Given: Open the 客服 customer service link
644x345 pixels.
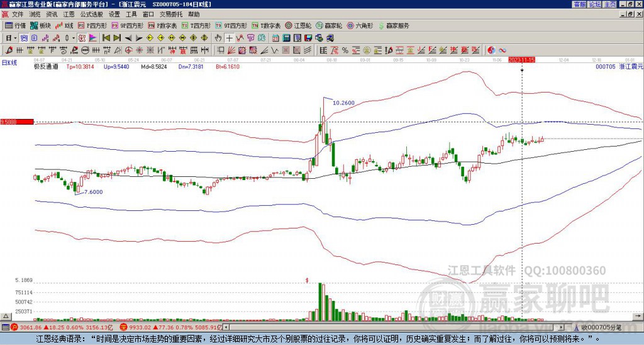Looking at the screenshot, I should pyautogui.click(x=579, y=4).
